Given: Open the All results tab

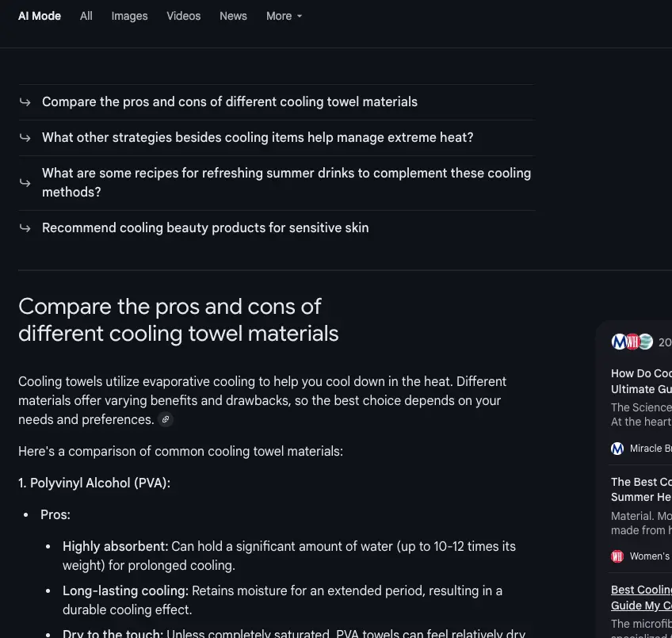Looking at the screenshot, I should [86, 17].
